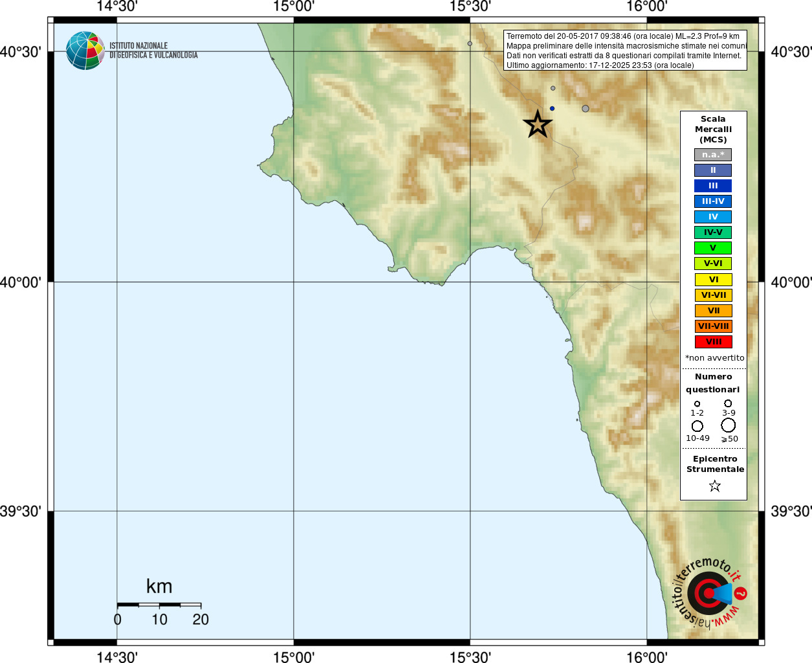Click the top axis label 16°00'
Screen dimensions: 812x663
click(647, 6)
